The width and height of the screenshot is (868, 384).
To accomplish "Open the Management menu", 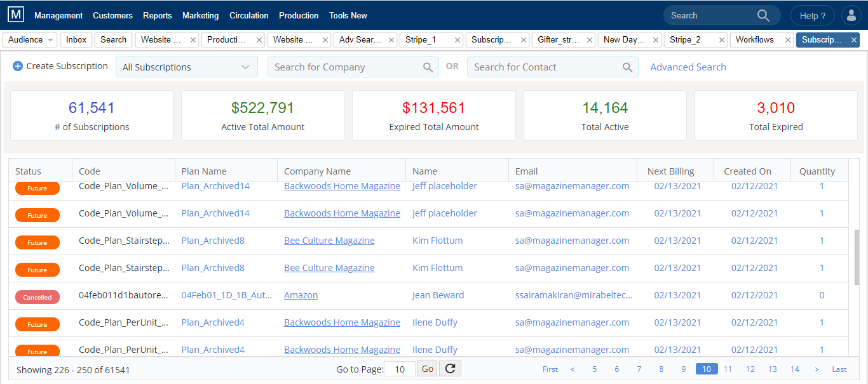I will (x=58, y=15).
